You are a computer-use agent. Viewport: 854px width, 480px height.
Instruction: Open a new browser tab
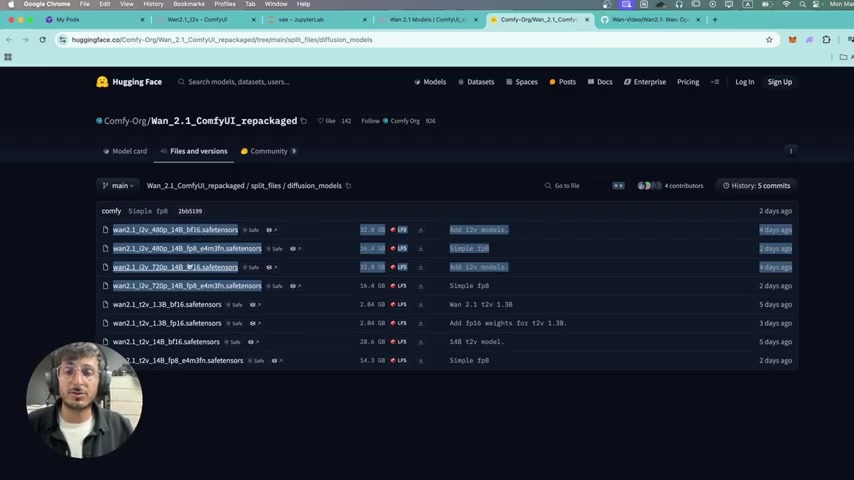[x=715, y=20]
